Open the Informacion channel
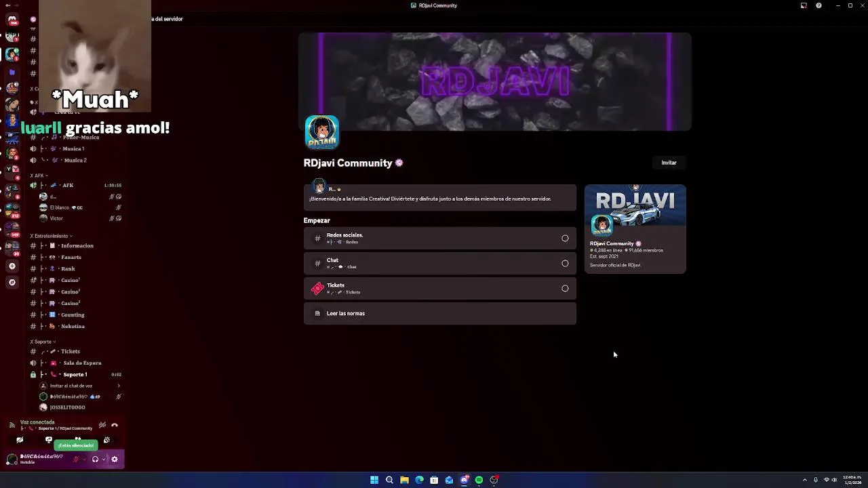868x488 pixels. (75, 245)
